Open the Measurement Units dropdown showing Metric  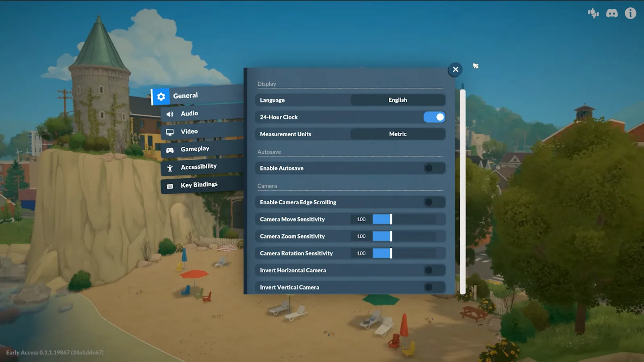click(398, 134)
